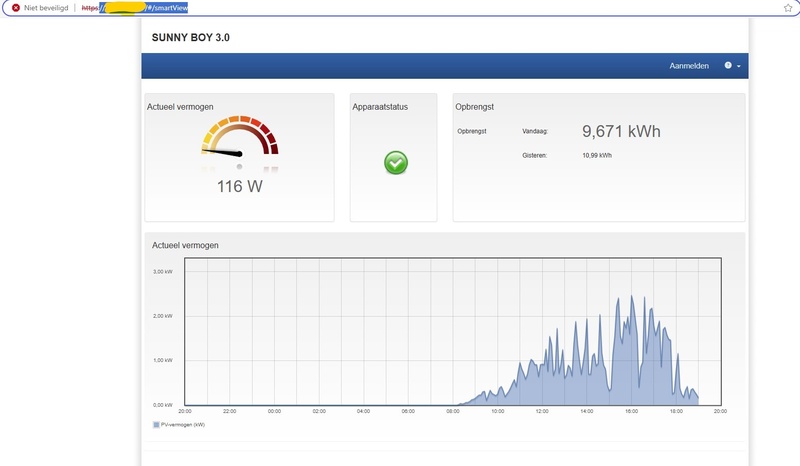Click the 10,99 kWh yesterday value
Image resolution: width=800 pixels, height=466 pixels.
click(x=597, y=155)
